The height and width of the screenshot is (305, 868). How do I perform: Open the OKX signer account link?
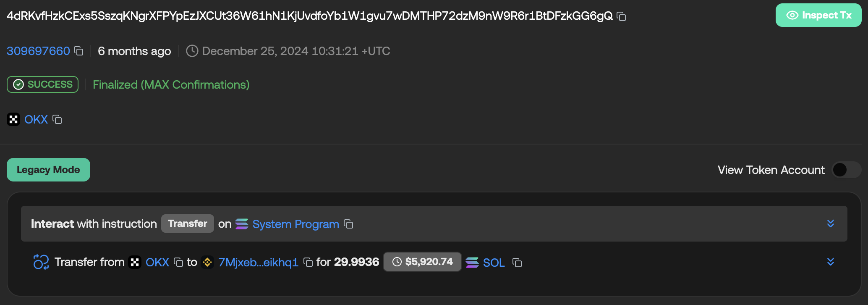coord(36,120)
